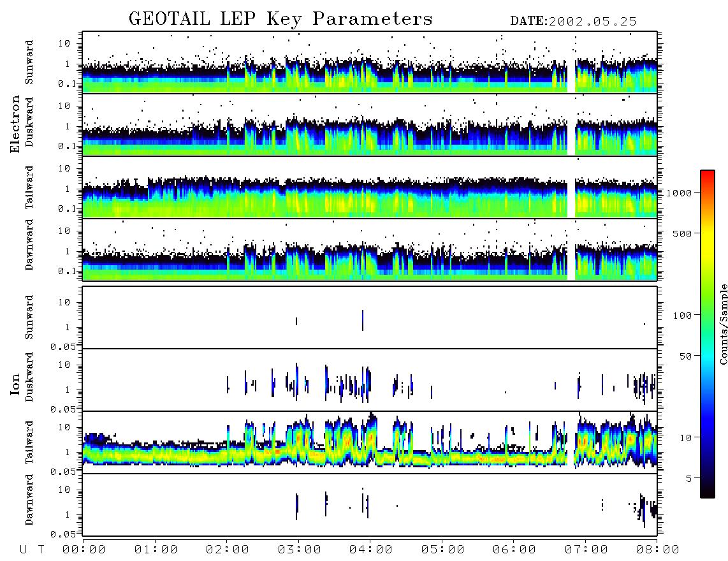Select the Ion Dawnward axis label
This screenshot has height=561, width=728.
tap(29, 500)
